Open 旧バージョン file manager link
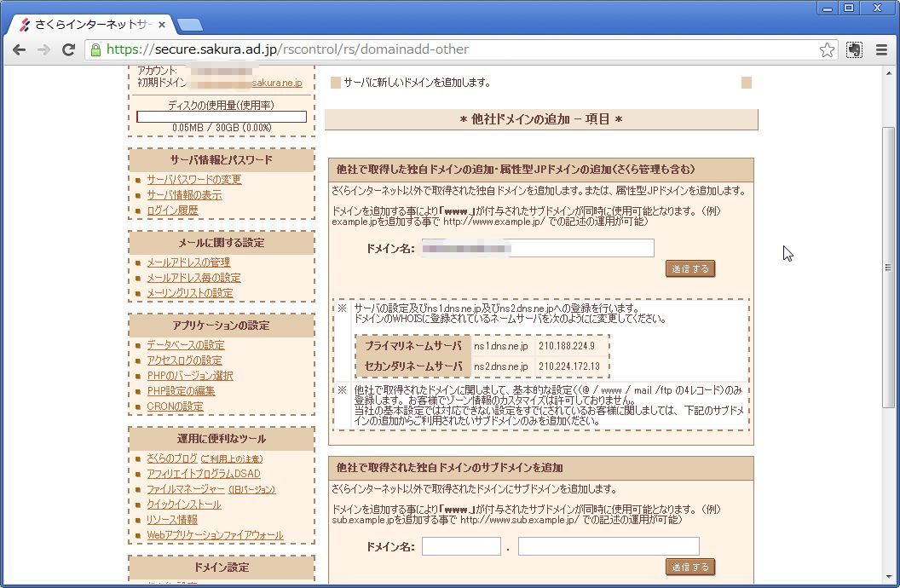900x588 pixels. coord(251,490)
